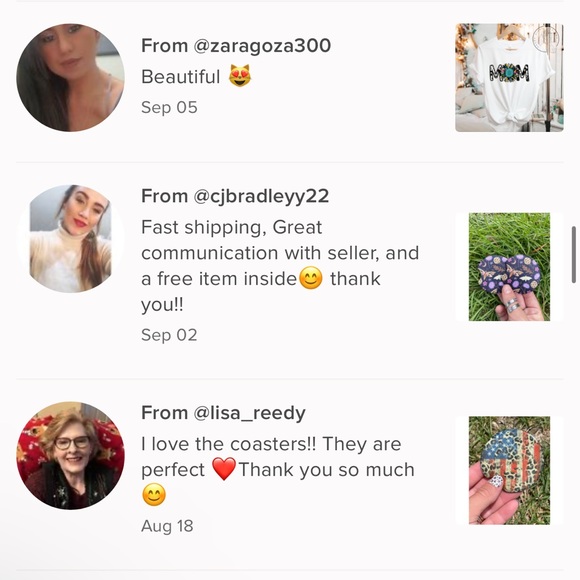Click the vertical scrollbar handle

tap(574, 254)
